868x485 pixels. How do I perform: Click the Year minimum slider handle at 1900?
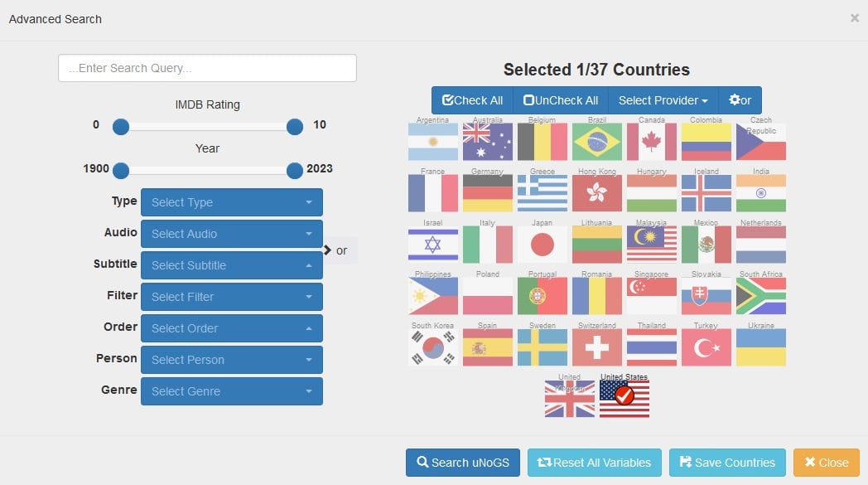[121, 171]
